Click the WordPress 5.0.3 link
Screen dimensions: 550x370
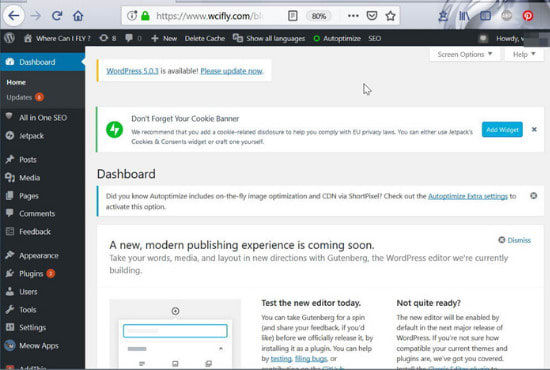point(132,71)
